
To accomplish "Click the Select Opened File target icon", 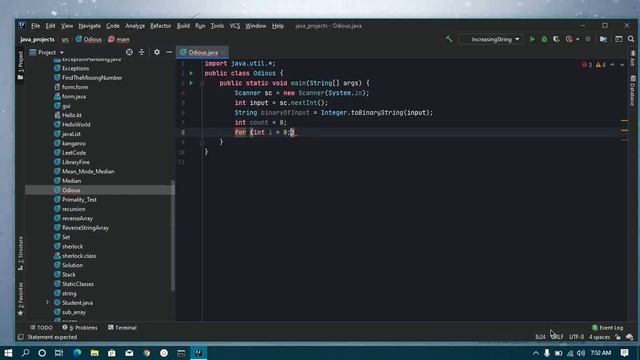I will (129, 52).
